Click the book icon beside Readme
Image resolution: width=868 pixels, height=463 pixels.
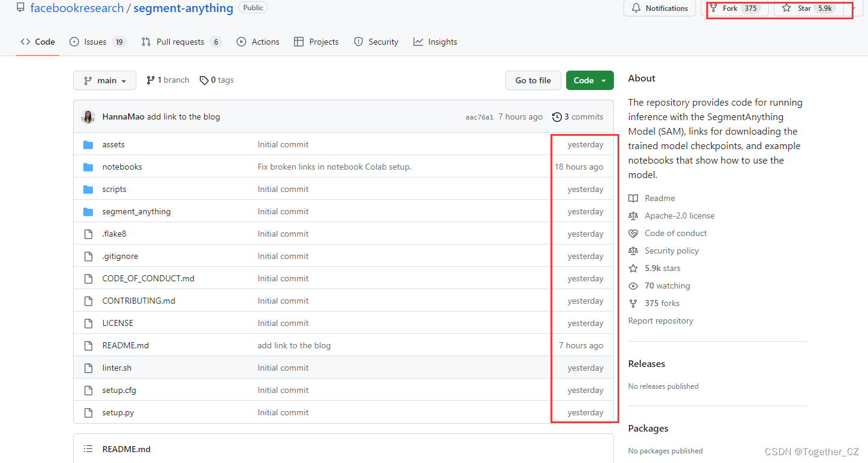633,199
